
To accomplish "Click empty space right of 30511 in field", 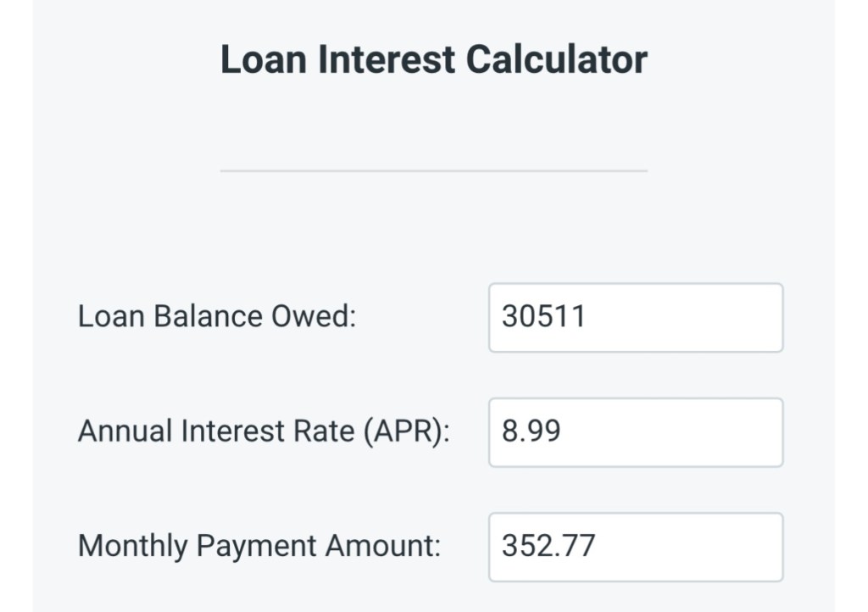I will [x=695, y=317].
